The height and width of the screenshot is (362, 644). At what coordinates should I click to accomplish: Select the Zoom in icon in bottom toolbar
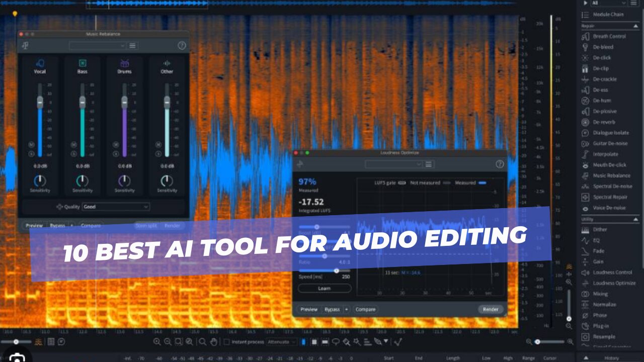157,342
